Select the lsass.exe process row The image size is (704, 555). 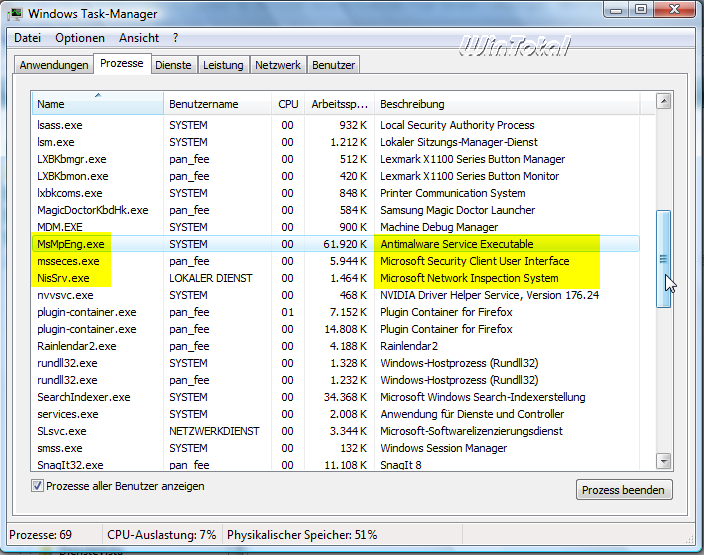(336, 125)
